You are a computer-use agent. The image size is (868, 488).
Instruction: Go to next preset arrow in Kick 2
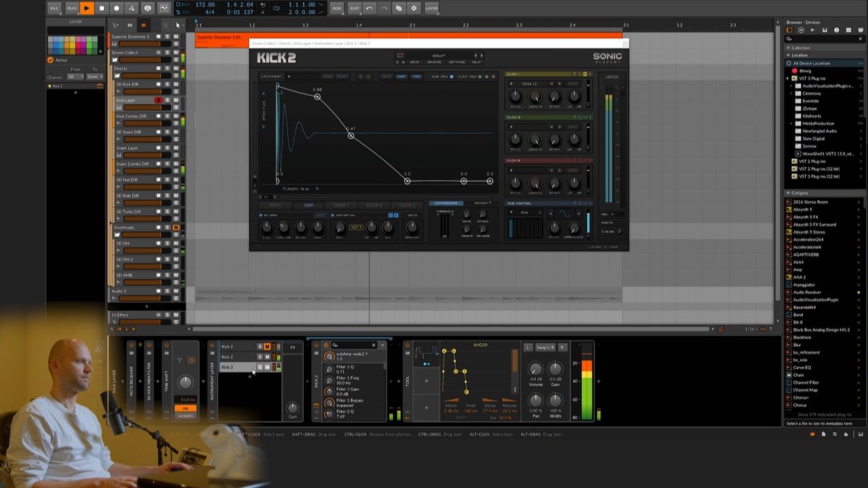[x=481, y=56]
